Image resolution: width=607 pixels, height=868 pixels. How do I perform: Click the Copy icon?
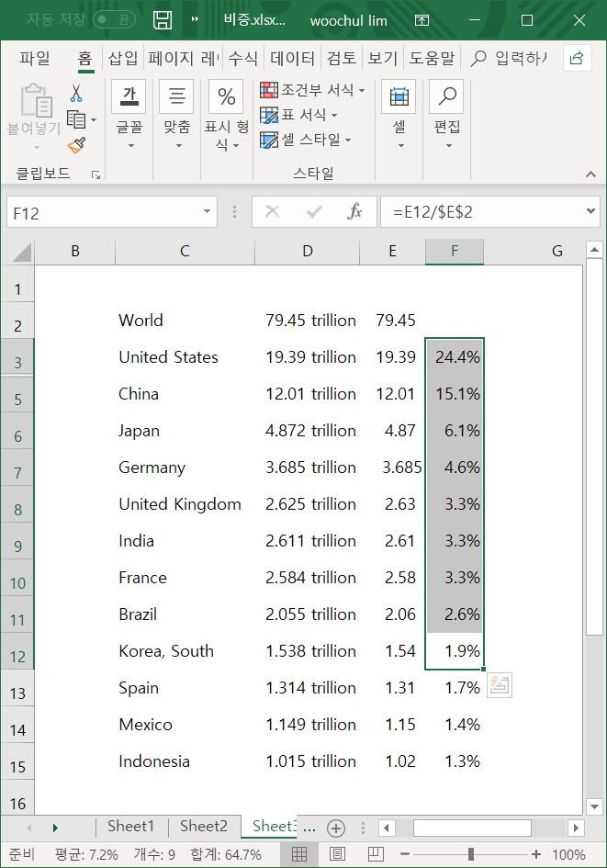click(x=76, y=119)
